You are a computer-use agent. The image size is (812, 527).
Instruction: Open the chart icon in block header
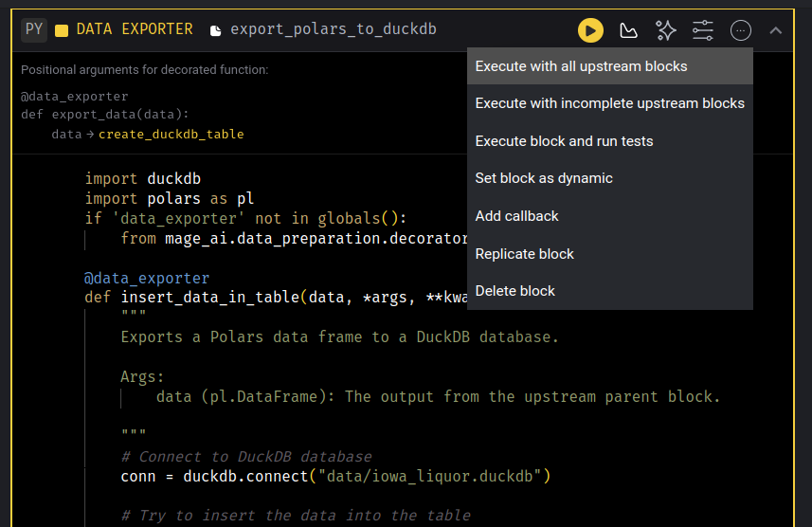point(628,30)
